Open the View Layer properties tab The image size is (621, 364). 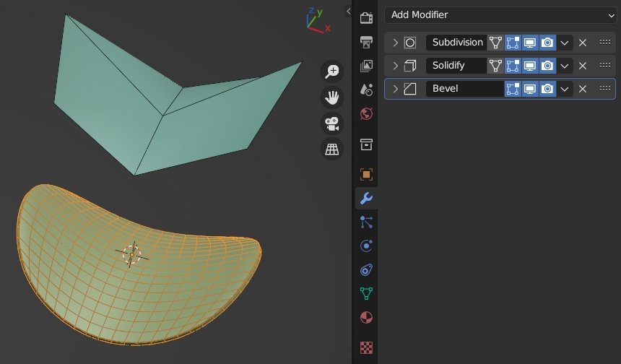coord(366,66)
